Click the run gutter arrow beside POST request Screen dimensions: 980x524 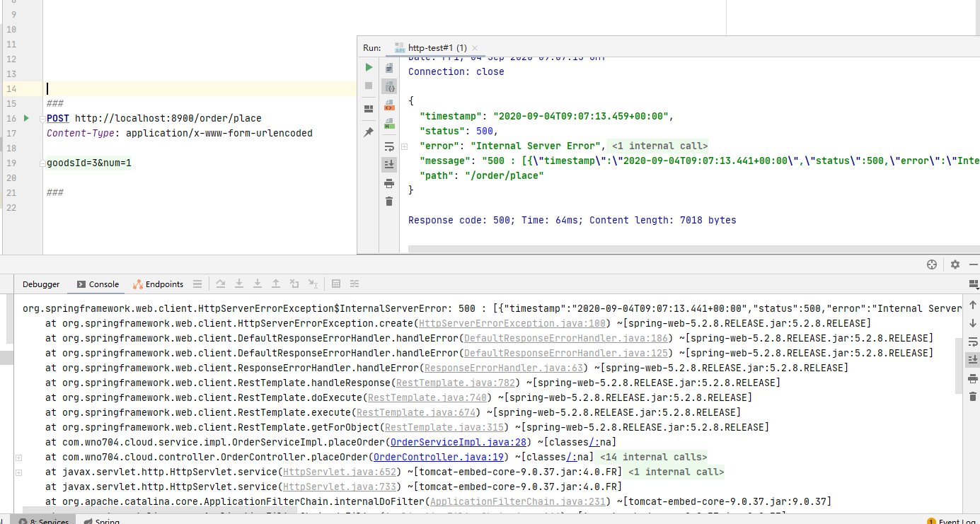point(26,118)
